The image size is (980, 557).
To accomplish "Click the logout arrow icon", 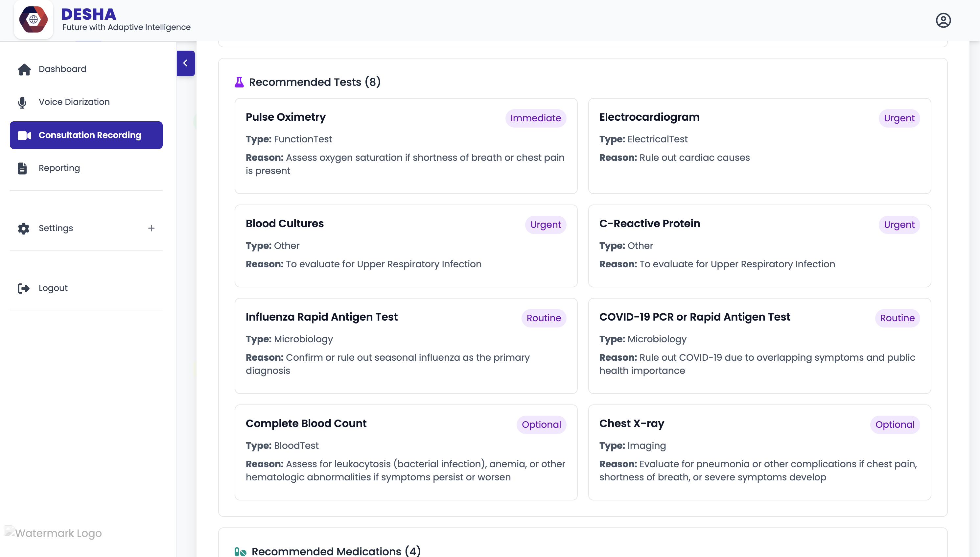I will coord(24,288).
